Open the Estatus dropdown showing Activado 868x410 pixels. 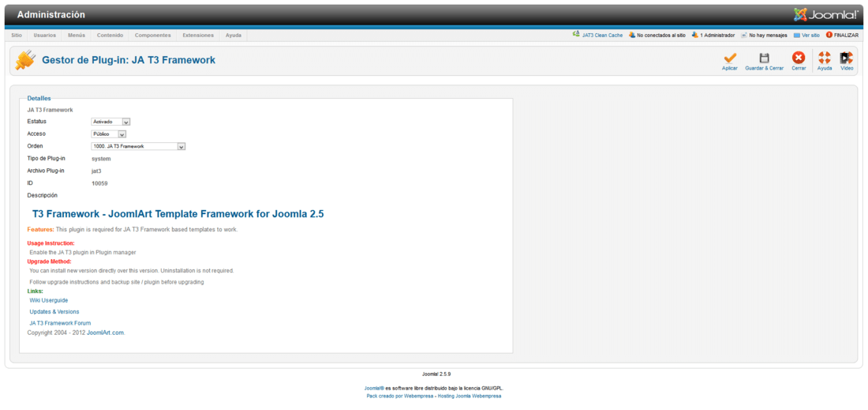pos(110,122)
